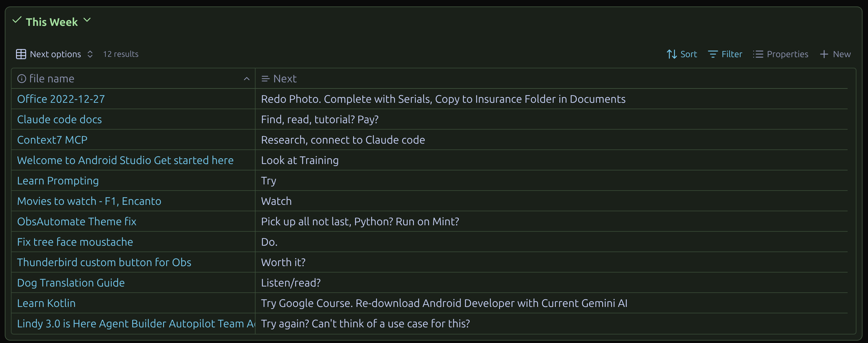Click the 'Worth it?' cell
The height and width of the screenshot is (343, 868).
point(551,262)
